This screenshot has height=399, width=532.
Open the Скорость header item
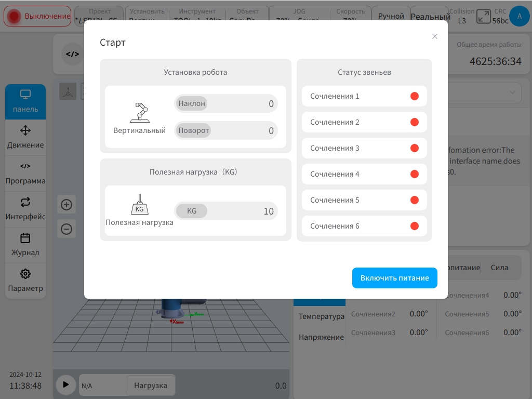coord(351,16)
